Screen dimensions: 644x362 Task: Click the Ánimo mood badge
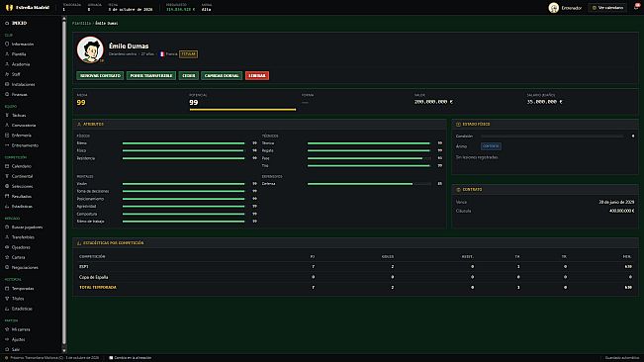[491, 146]
